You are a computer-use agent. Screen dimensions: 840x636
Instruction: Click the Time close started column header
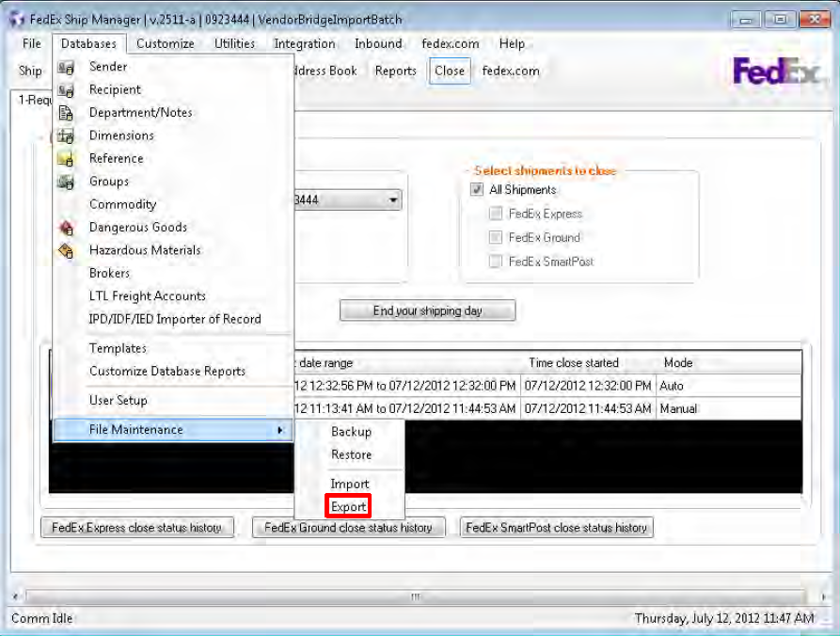(x=588, y=363)
